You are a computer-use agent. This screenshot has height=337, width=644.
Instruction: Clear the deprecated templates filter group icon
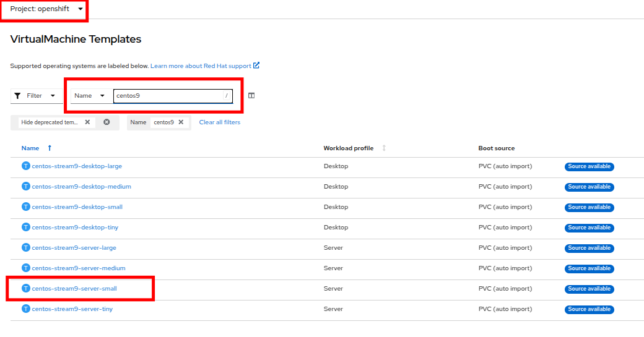[107, 122]
